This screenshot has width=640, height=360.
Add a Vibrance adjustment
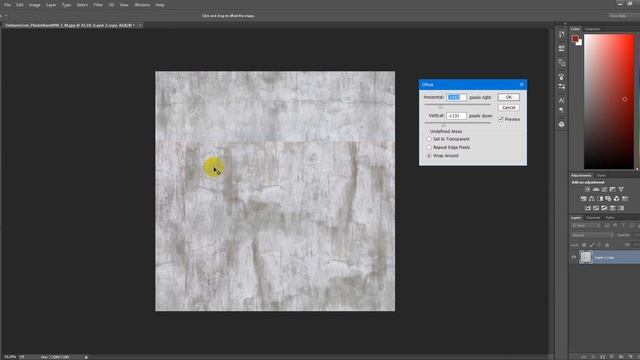621,189
